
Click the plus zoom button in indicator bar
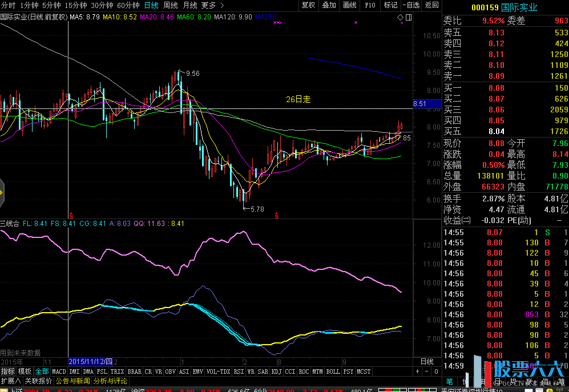point(418,371)
